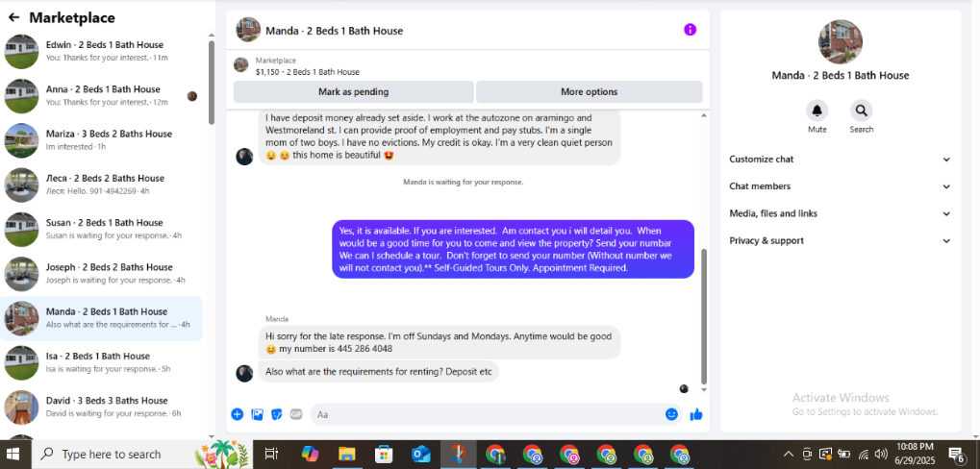The height and width of the screenshot is (469, 980).
Task: Expand the Privacy & support section
Action: (x=840, y=240)
